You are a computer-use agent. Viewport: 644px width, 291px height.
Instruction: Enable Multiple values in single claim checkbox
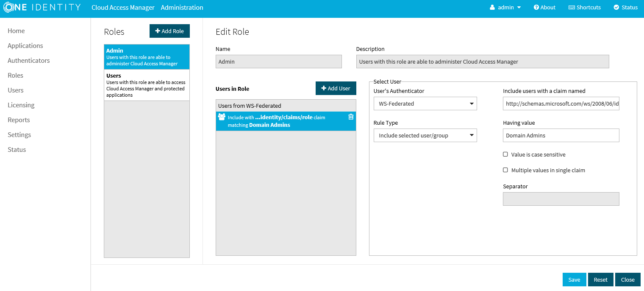pos(505,170)
